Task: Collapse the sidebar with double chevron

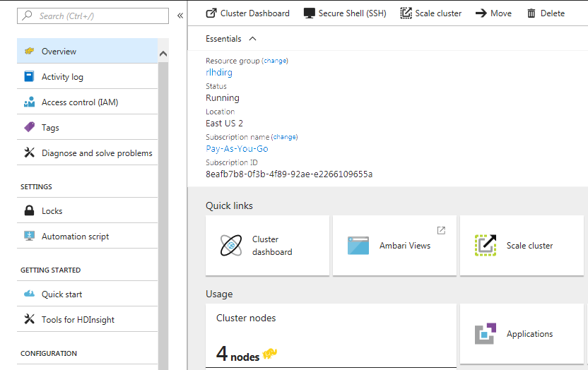Action: tap(180, 16)
